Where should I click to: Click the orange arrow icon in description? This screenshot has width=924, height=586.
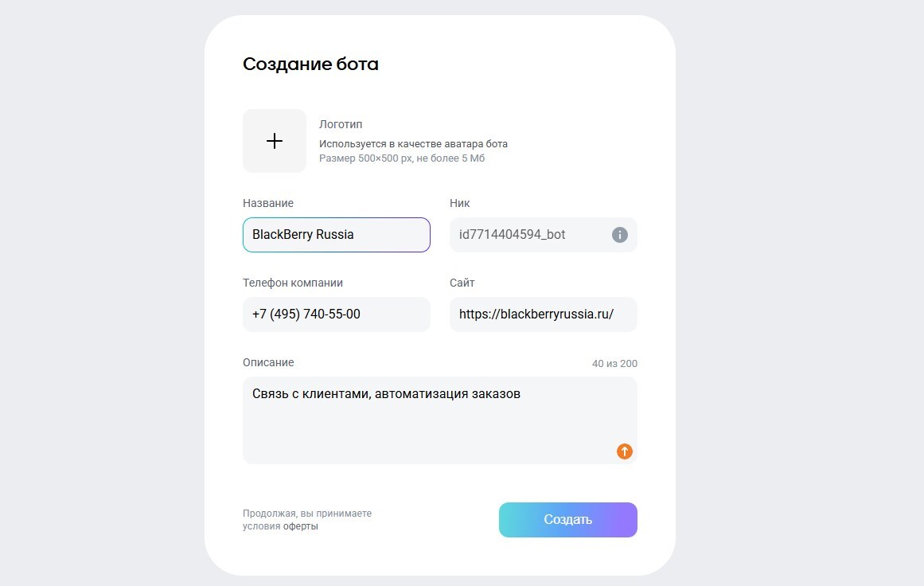(x=625, y=451)
